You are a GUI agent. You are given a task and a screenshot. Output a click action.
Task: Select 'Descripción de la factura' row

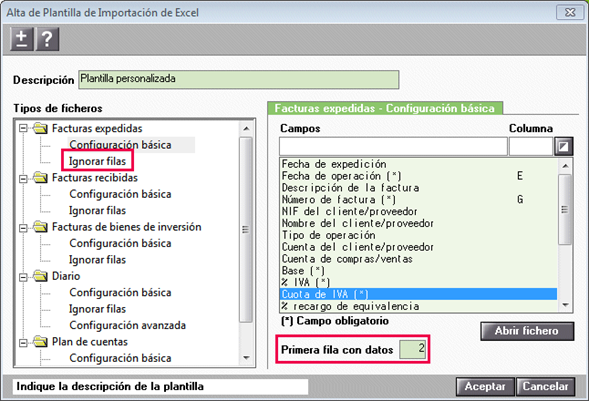coord(418,188)
